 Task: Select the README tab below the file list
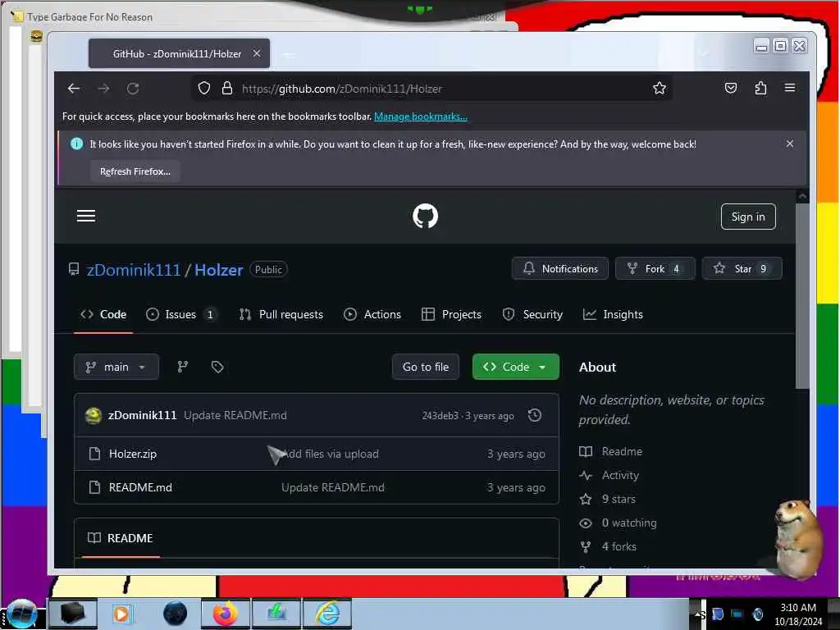(121, 538)
